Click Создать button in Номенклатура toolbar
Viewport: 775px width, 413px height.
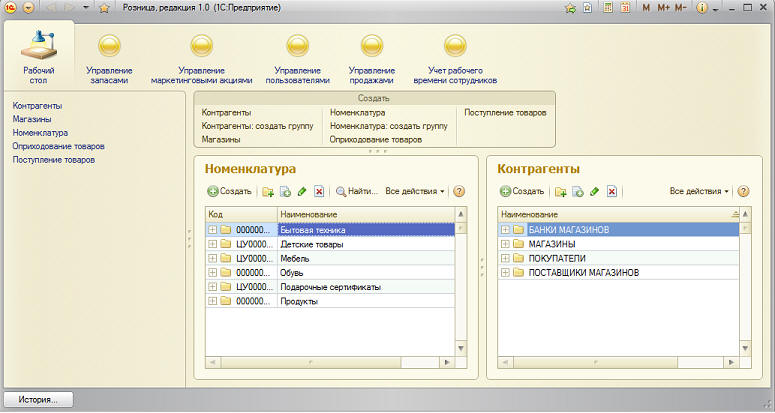click(230, 191)
